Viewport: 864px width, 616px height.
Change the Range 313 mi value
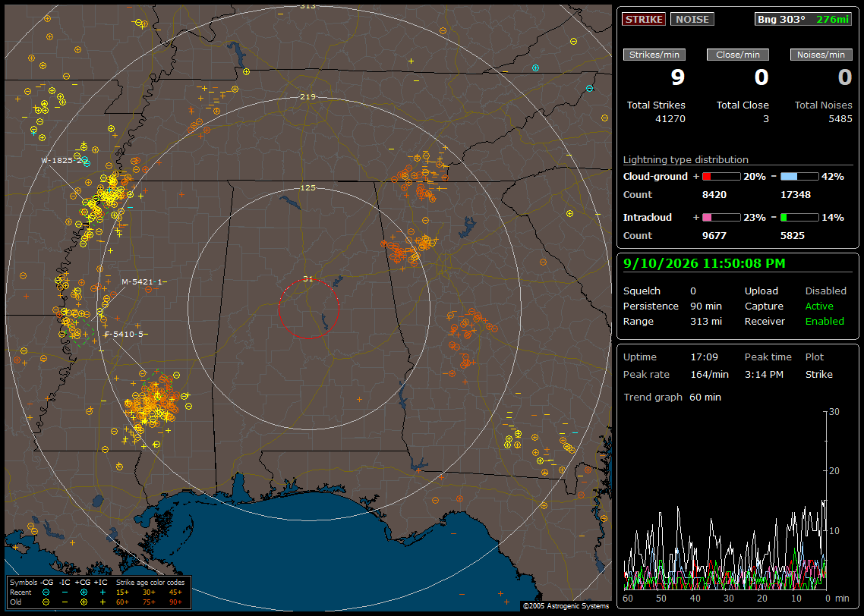(706, 321)
